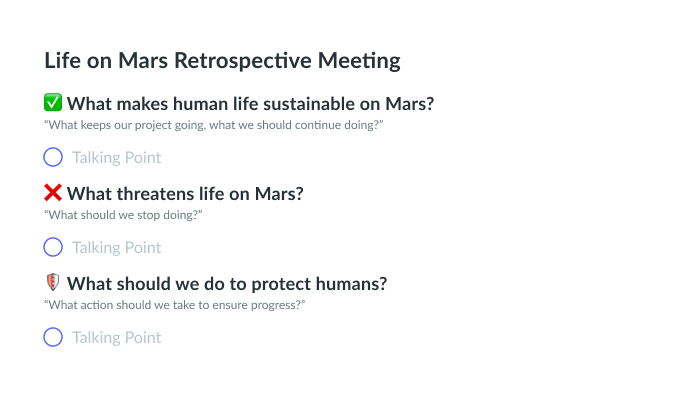Image resolution: width=684 pixels, height=396 pixels.
Task: Click subtitle What action should we take
Action: pos(174,305)
